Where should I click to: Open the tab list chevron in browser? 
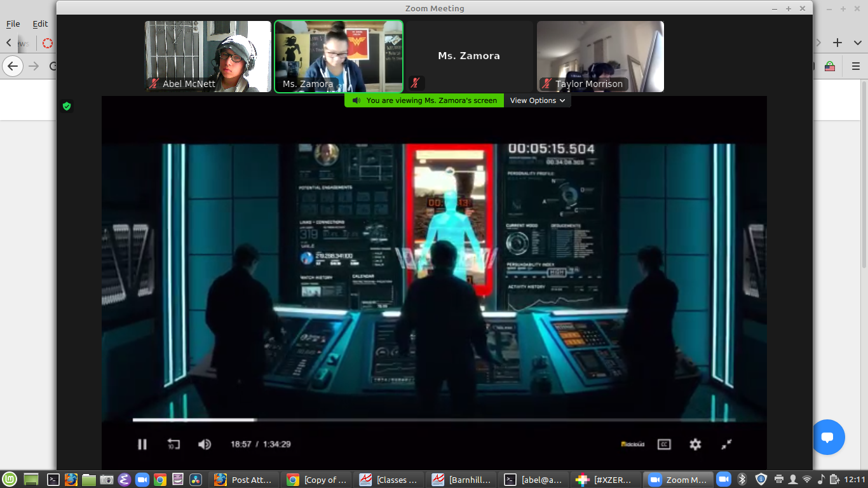coord(857,43)
